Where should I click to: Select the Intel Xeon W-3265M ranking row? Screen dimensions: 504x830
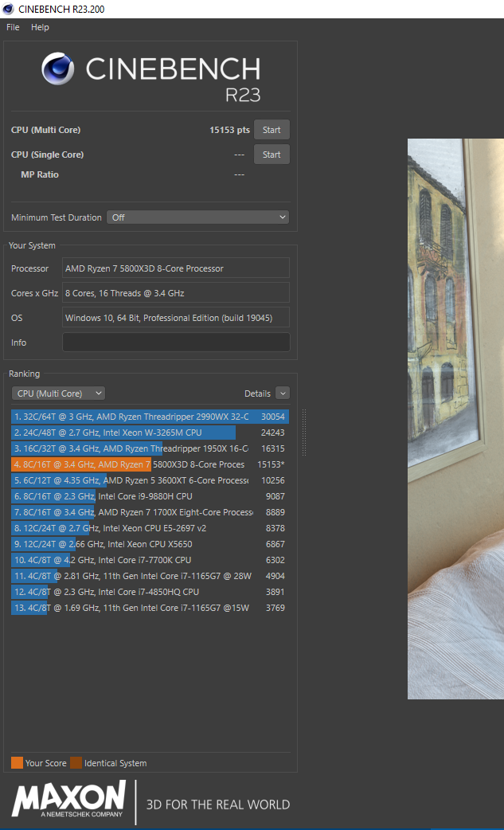[150, 433]
